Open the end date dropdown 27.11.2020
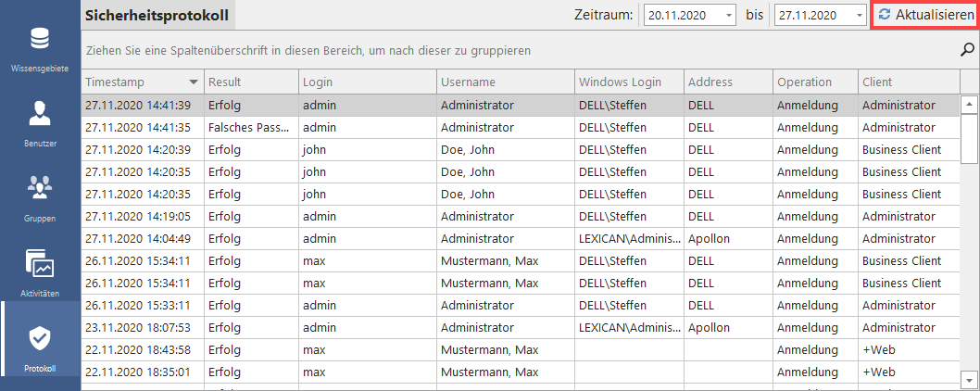The image size is (980, 391). [859, 16]
